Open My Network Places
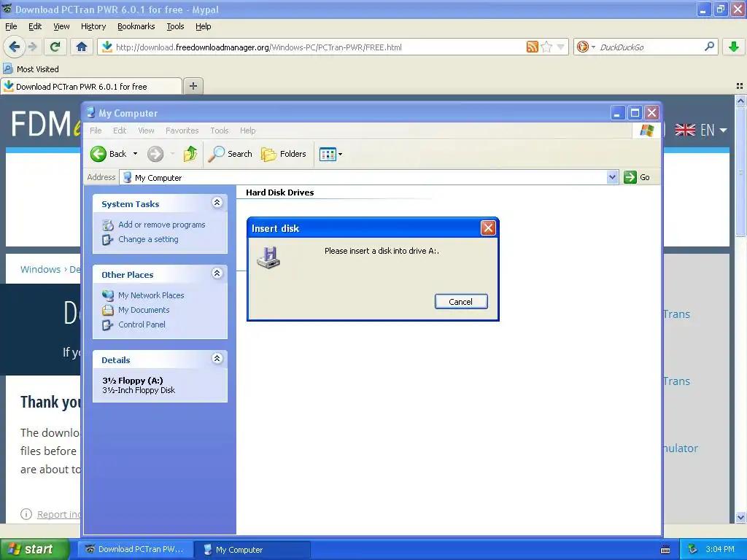 click(x=151, y=295)
